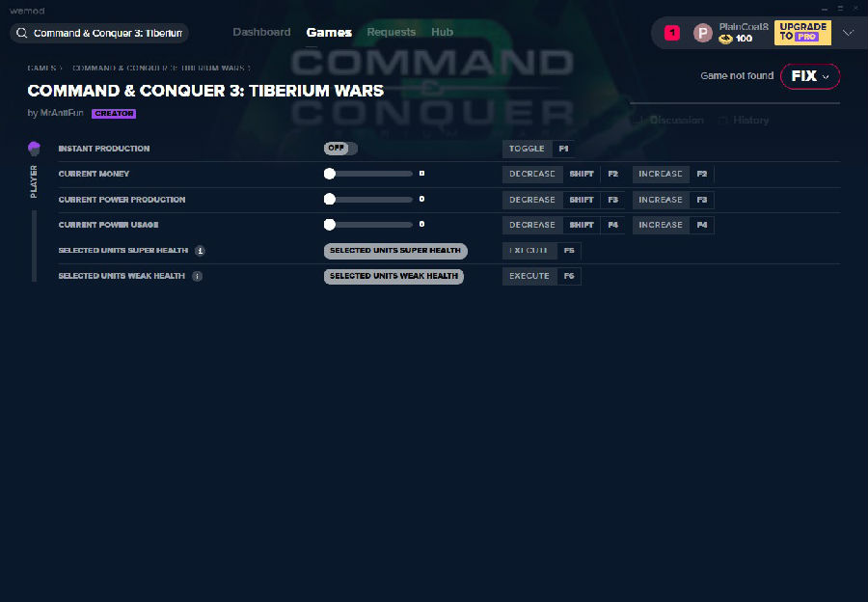Click Decrease for Current Money
Image resolution: width=868 pixels, height=602 pixels.
coord(532,175)
